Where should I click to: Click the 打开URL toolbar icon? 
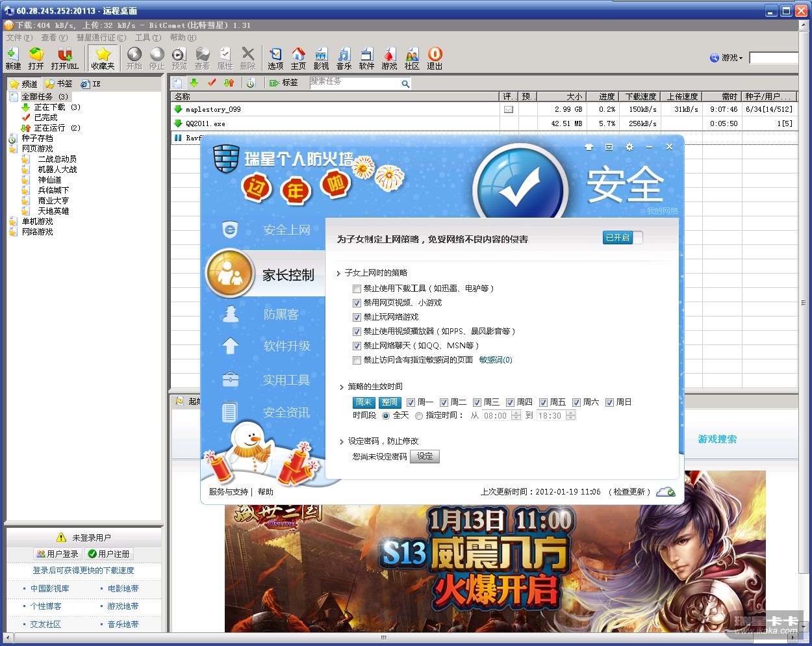coord(64,58)
